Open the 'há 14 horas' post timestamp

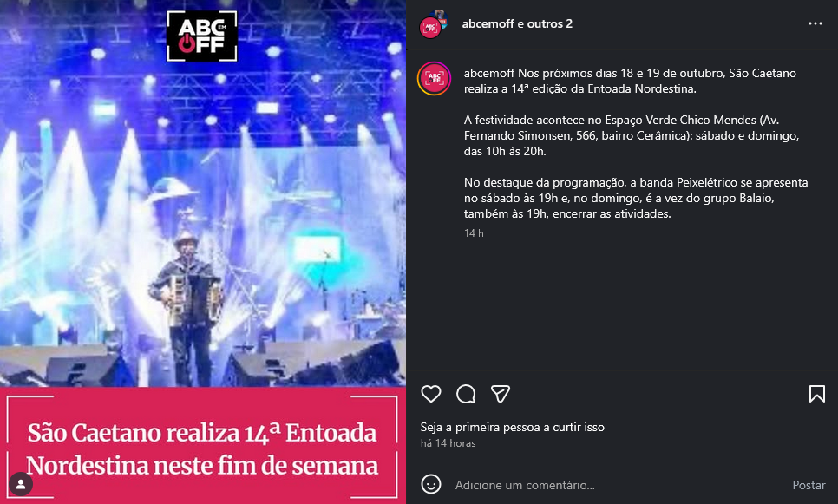[448, 443]
